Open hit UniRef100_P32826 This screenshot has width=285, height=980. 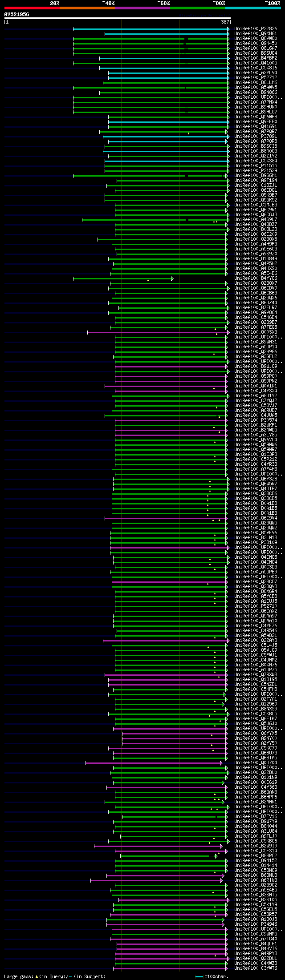coord(256,29)
